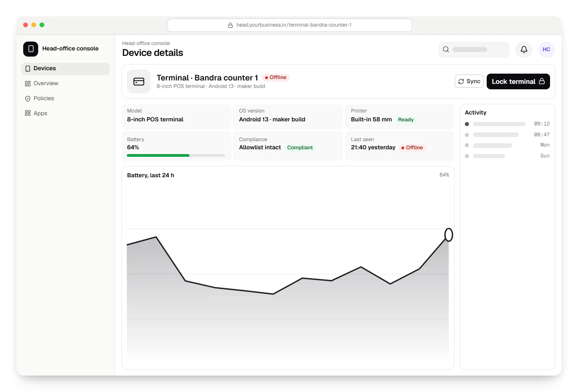Click the 'Built-in 58 mm' printer value

pyautogui.click(x=371, y=120)
